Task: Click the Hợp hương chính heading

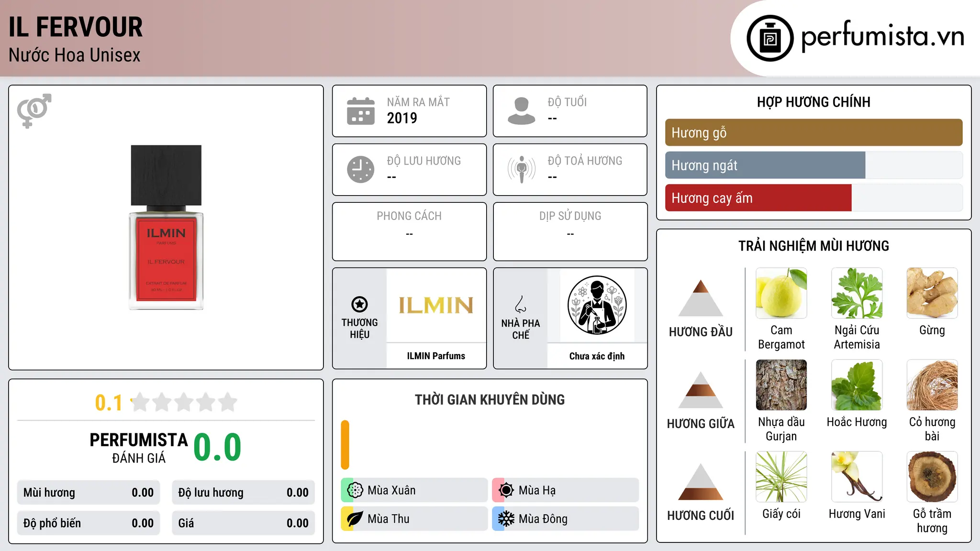Action: [813, 102]
